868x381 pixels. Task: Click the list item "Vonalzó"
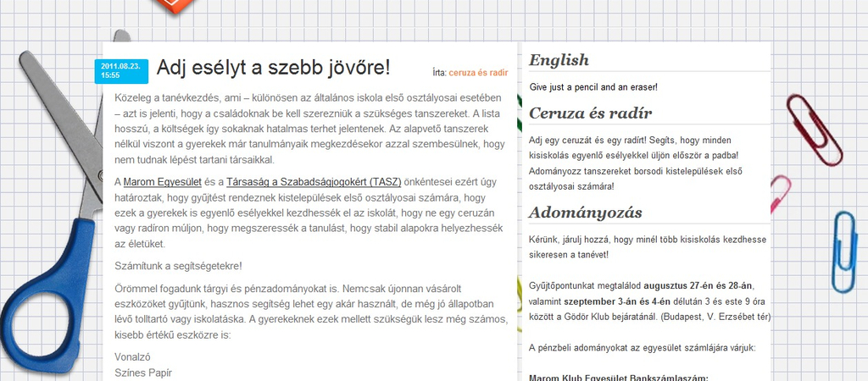coord(132,357)
